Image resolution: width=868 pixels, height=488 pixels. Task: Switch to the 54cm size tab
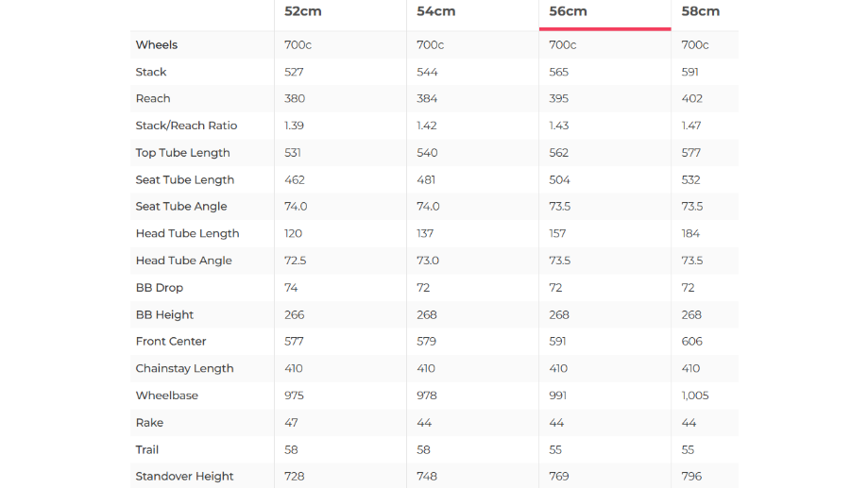pos(435,11)
